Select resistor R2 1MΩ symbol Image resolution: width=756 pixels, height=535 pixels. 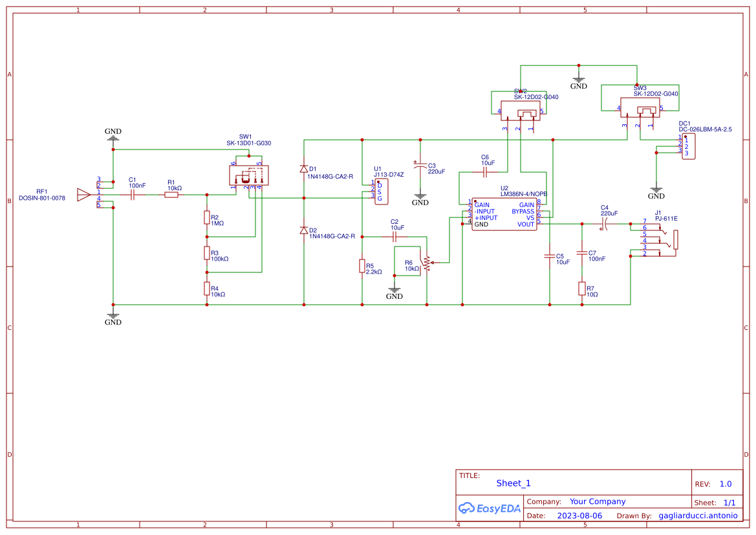click(x=207, y=217)
